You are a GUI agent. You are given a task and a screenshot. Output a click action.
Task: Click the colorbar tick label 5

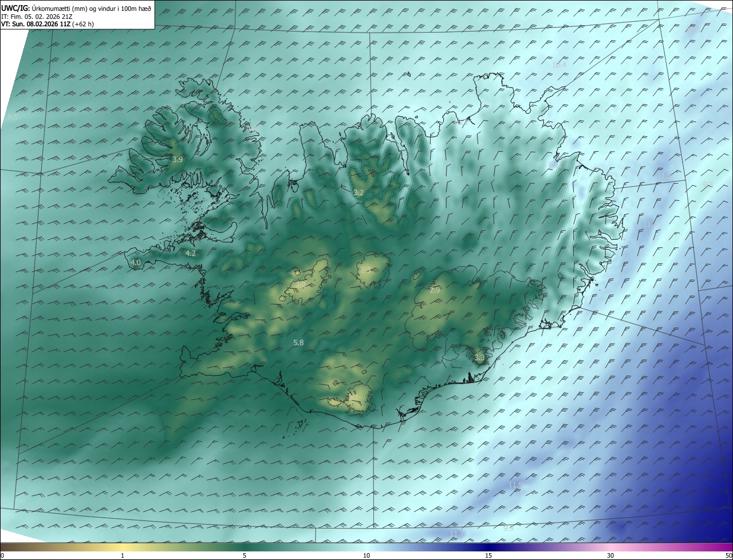pos(245,555)
